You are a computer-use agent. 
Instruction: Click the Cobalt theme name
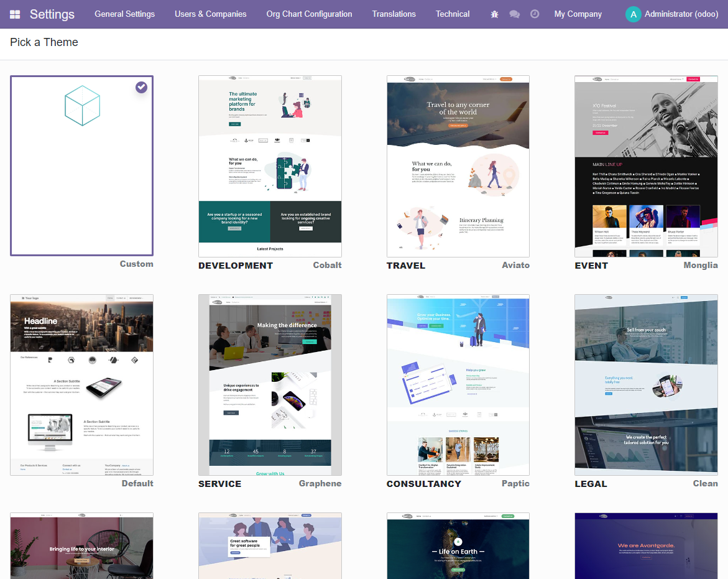pos(328,265)
